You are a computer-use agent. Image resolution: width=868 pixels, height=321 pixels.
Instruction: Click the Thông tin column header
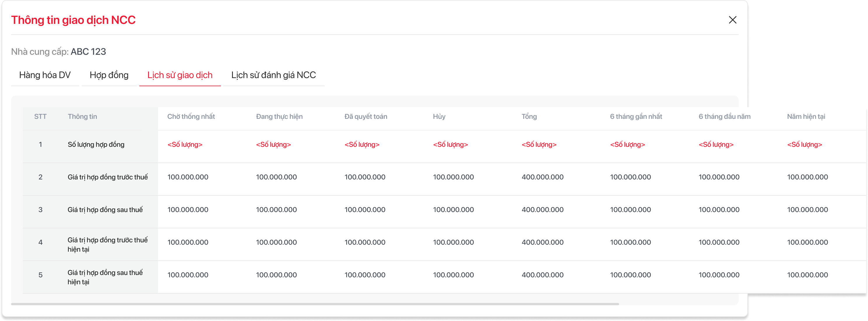coord(82,117)
